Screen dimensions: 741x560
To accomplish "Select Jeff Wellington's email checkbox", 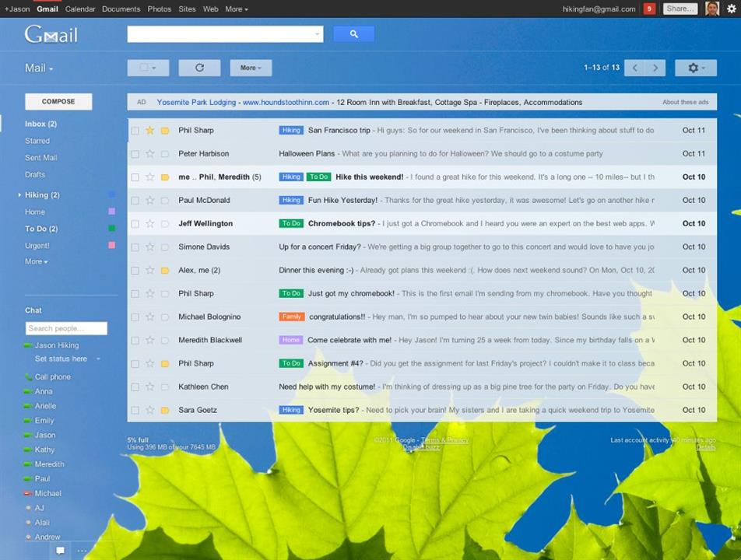I will tap(135, 223).
